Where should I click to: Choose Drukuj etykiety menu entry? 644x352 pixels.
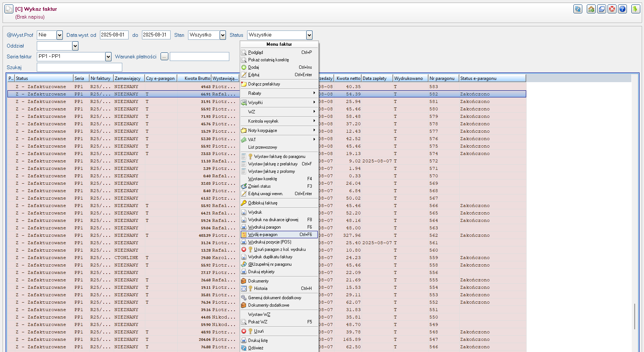pyautogui.click(x=279, y=272)
